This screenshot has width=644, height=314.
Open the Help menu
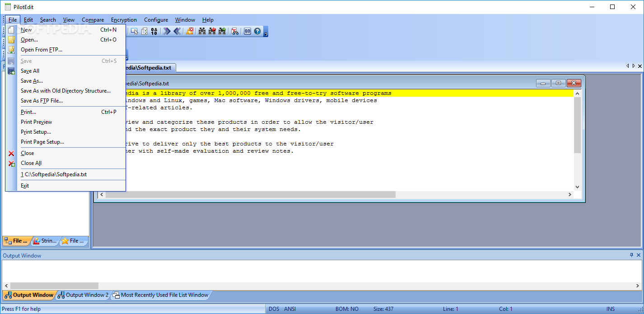point(208,20)
